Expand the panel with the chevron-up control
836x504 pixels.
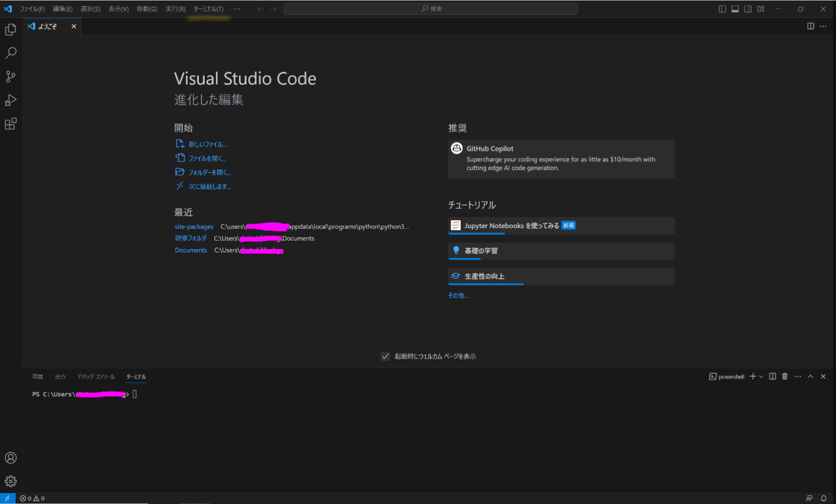click(810, 376)
